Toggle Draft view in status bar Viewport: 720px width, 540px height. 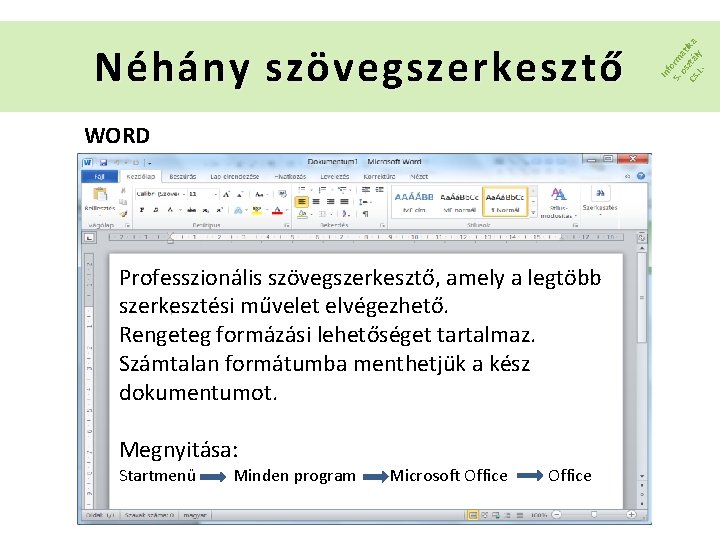[x=519, y=515]
